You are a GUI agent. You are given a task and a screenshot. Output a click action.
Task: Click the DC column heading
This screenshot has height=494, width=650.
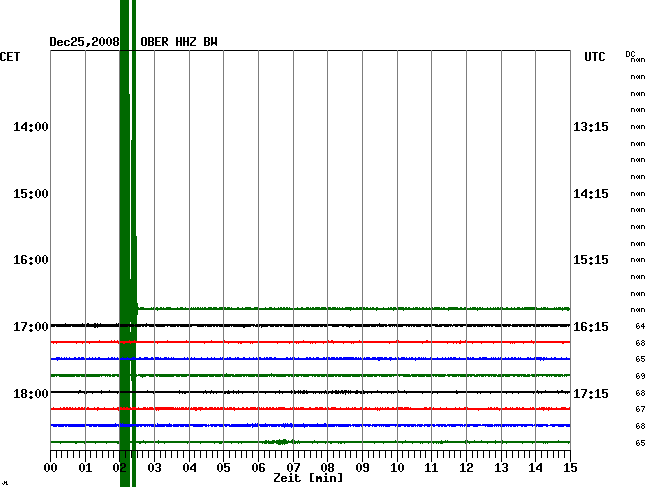pyautogui.click(x=630, y=54)
